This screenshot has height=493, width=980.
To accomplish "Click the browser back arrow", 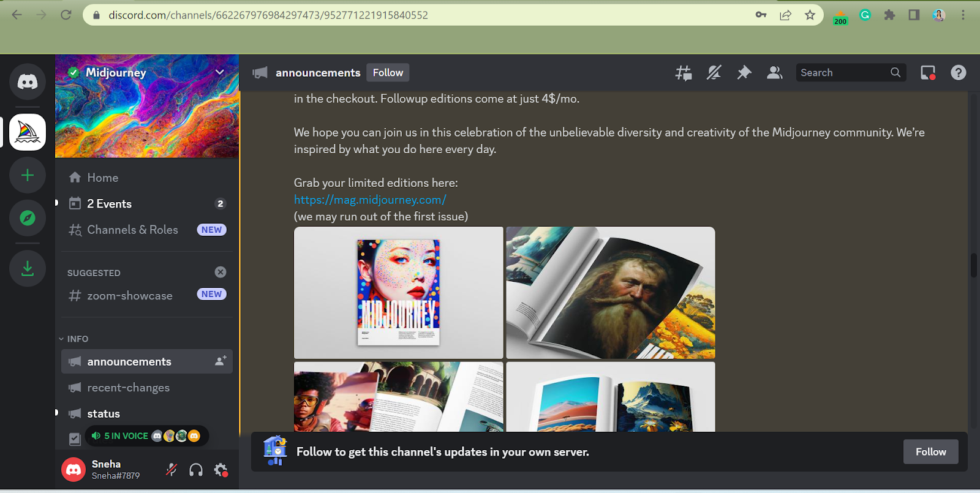I will tap(17, 15).
